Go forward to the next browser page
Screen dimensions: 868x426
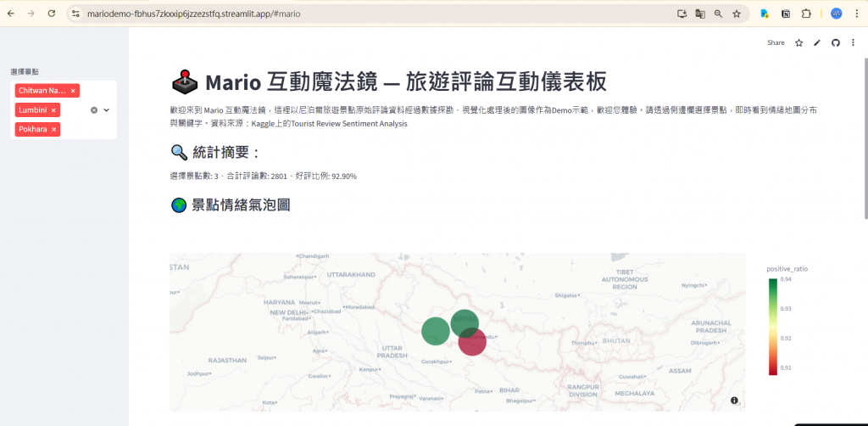31,14
